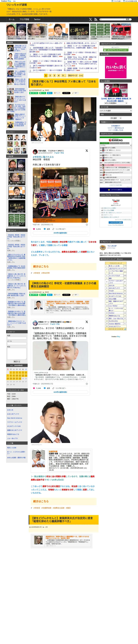
Task: Click the X ポスト button under 神谷宗幣 article
Action: click(66, 93)
